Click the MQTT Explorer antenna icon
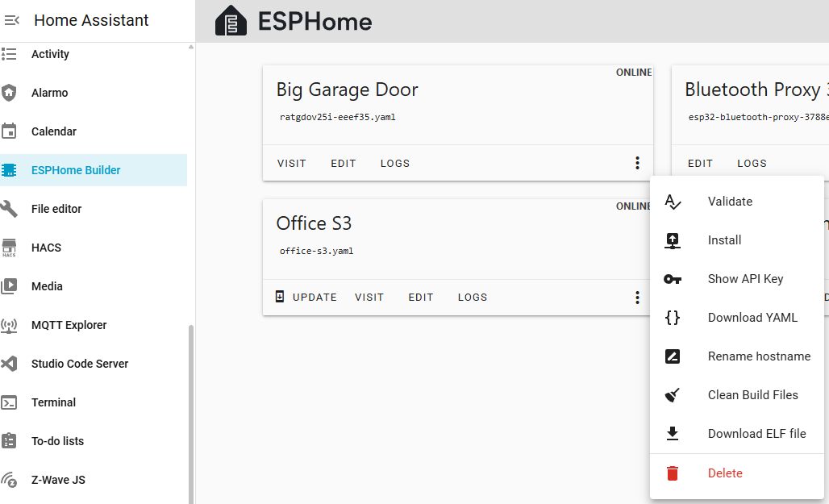The width and height of the screenshot is (829, 504). [x=9, y=325]
